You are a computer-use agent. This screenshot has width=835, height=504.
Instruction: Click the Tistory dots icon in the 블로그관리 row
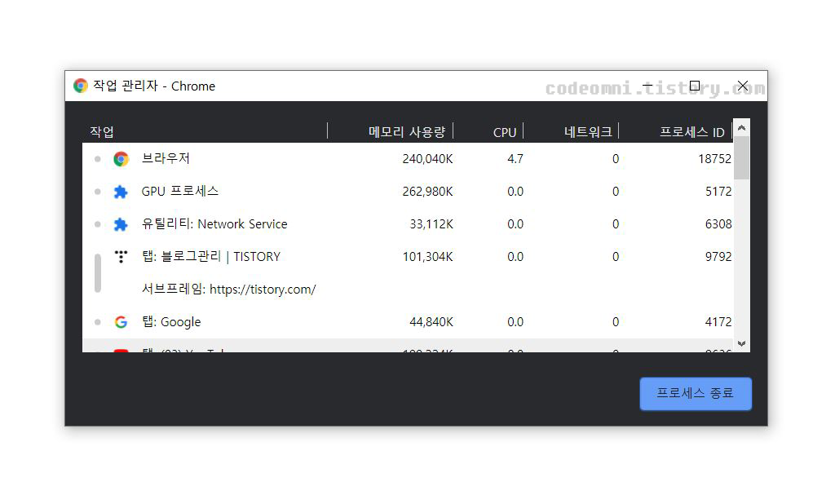point(121,257)
